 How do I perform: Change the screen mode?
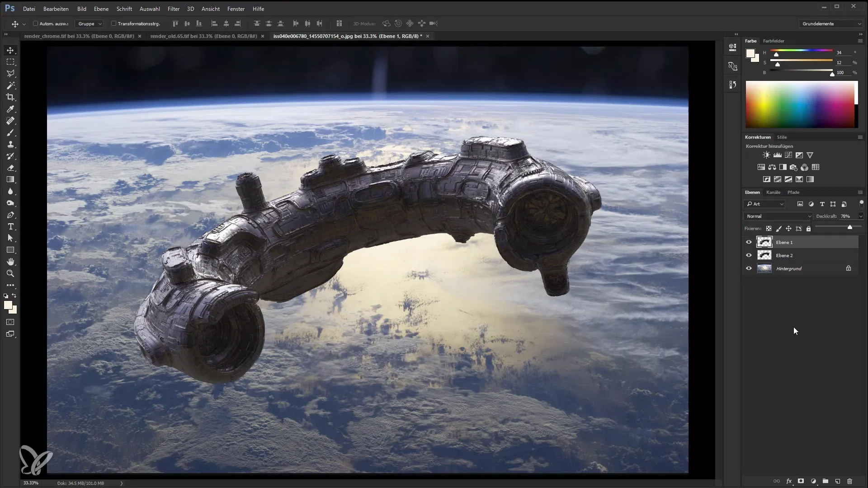10,334
